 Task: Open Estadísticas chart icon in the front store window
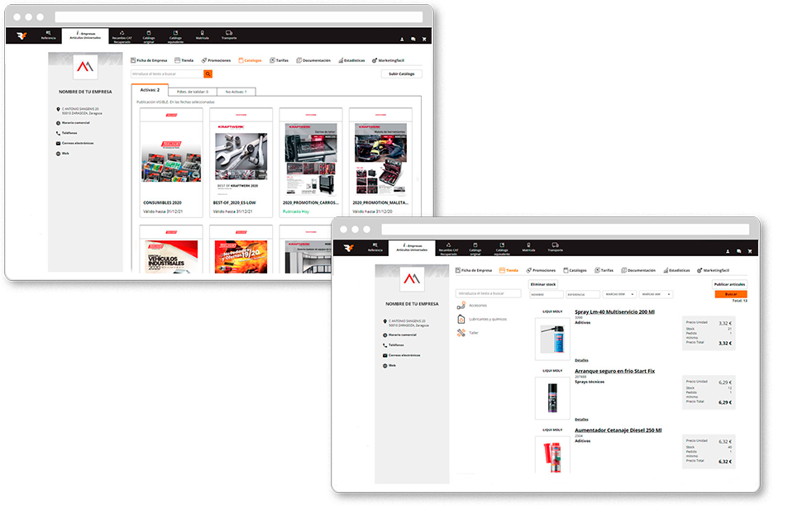click(666, 270)
